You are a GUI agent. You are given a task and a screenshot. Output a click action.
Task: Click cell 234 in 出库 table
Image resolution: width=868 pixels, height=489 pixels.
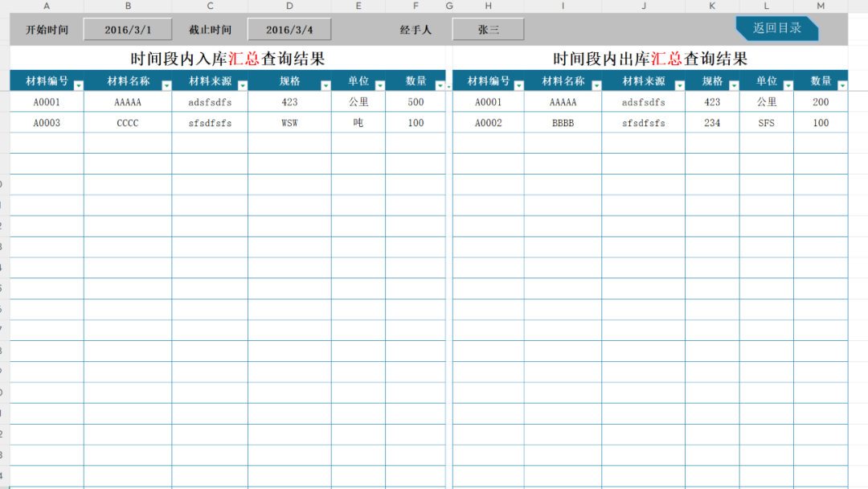coord(712,122)
